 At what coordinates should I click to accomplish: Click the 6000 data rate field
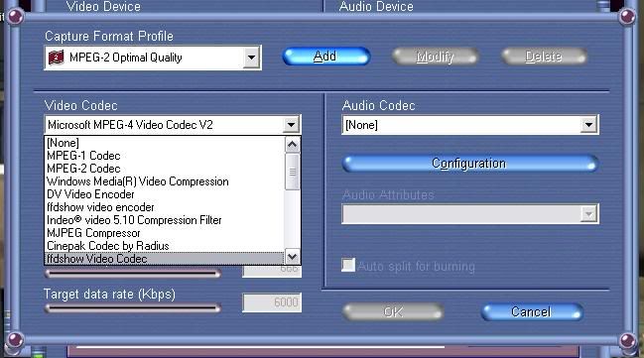(272, 302)
